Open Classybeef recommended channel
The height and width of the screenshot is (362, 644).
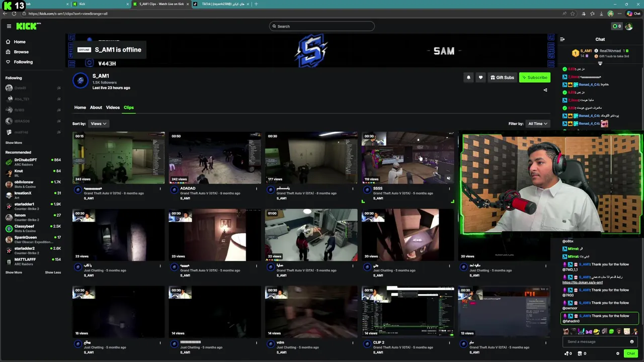(x=33, y=228)
